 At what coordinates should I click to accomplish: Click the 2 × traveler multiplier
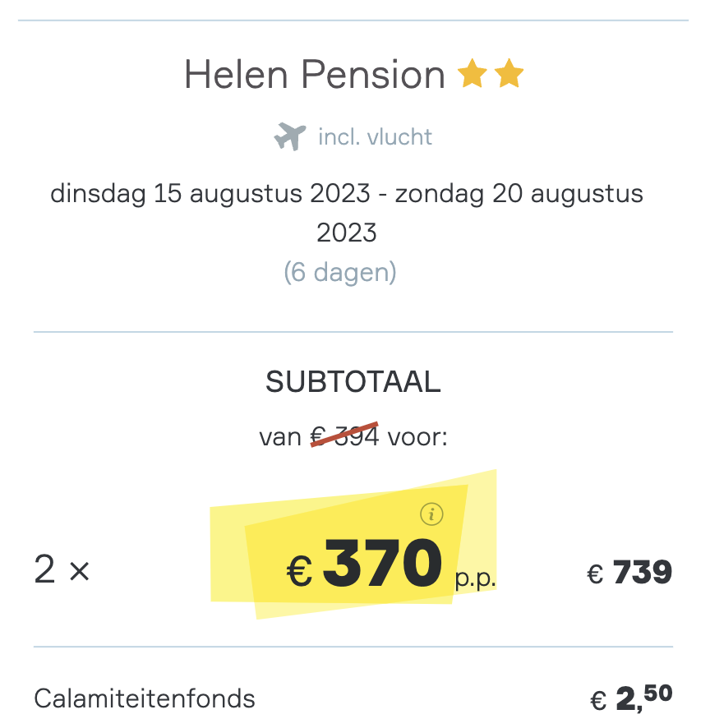pyautogui.click(x=62, y=569)
